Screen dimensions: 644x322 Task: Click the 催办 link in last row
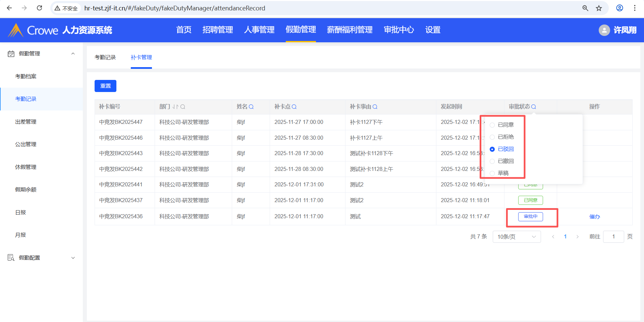pyautogui.click(x=594, y=217)
